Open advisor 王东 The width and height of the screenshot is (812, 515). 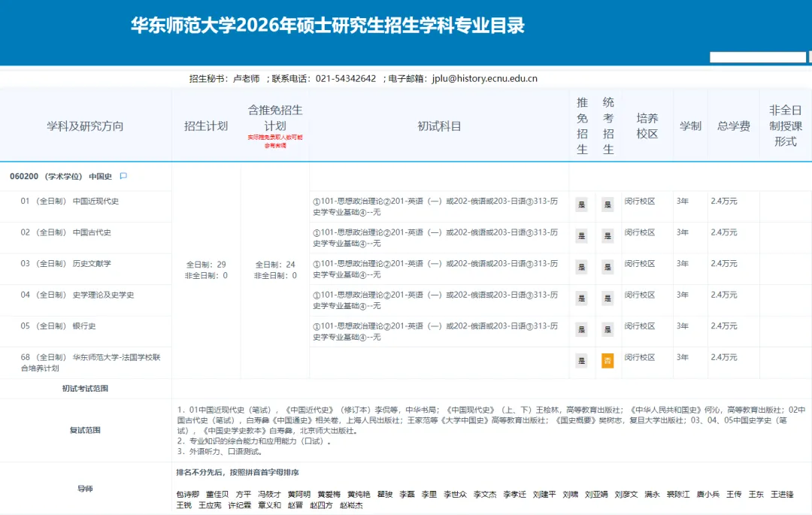756,495
